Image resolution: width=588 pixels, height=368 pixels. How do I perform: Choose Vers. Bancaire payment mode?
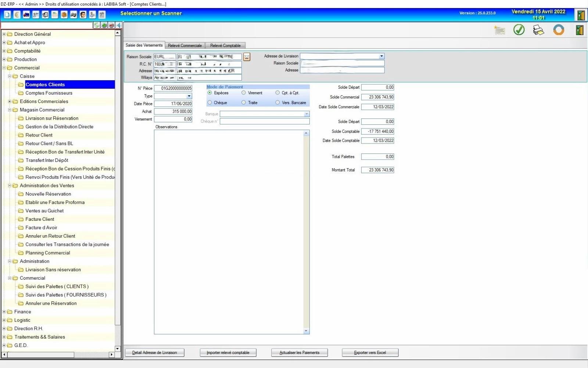click(278, 103)
